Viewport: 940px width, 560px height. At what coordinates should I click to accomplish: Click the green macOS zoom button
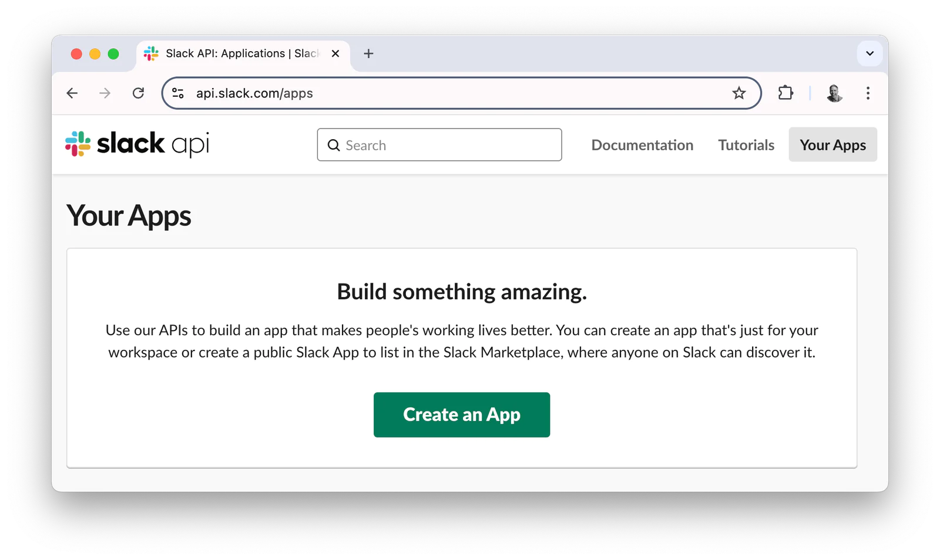[x=113, y=54]
